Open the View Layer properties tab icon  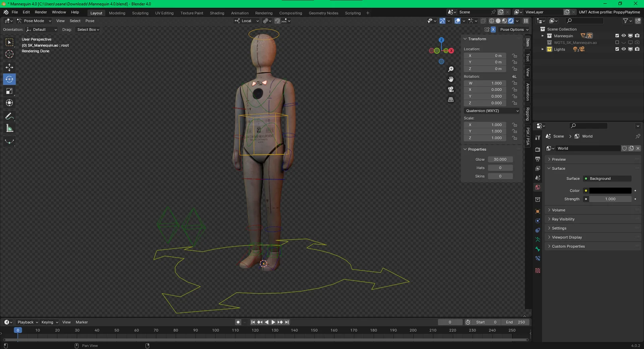coord(538,168)
